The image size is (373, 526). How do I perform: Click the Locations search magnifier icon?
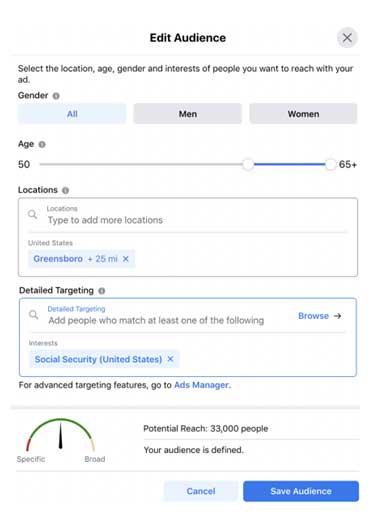pos(33,214)
